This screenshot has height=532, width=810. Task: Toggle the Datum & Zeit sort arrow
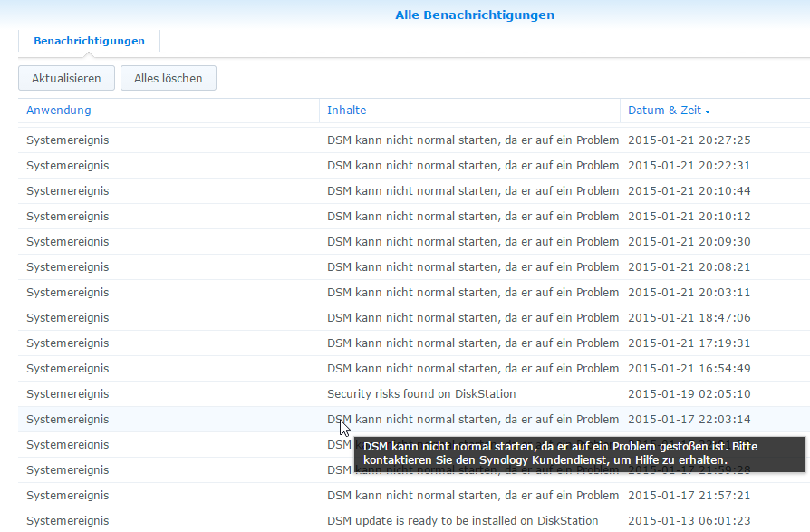click(x=708, y=111)
